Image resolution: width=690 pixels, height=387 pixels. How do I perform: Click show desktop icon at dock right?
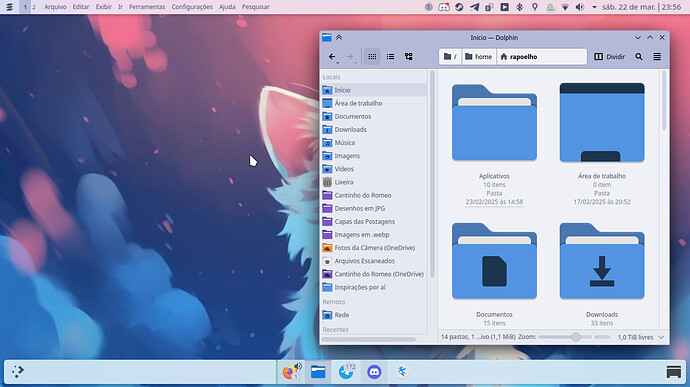click(673, 372)
